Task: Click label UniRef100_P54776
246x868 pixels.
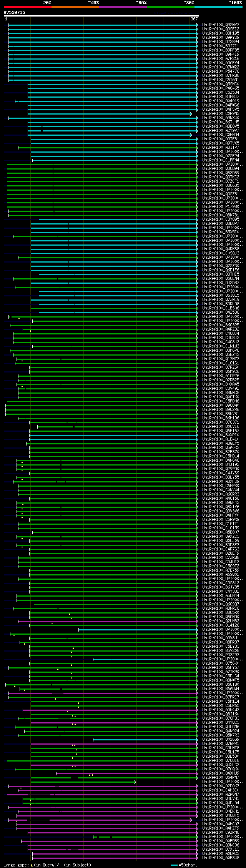Action: (x=221, y=71)
